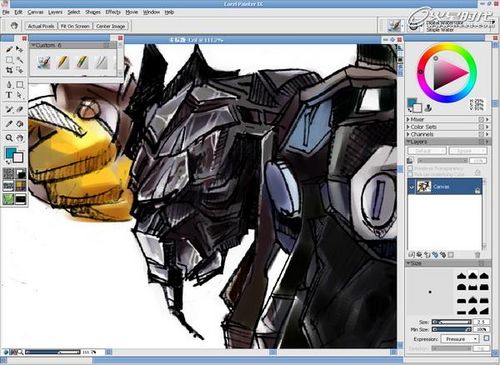Collapse the Size panel
Screen dimensions: 500x365
[408, 263]
